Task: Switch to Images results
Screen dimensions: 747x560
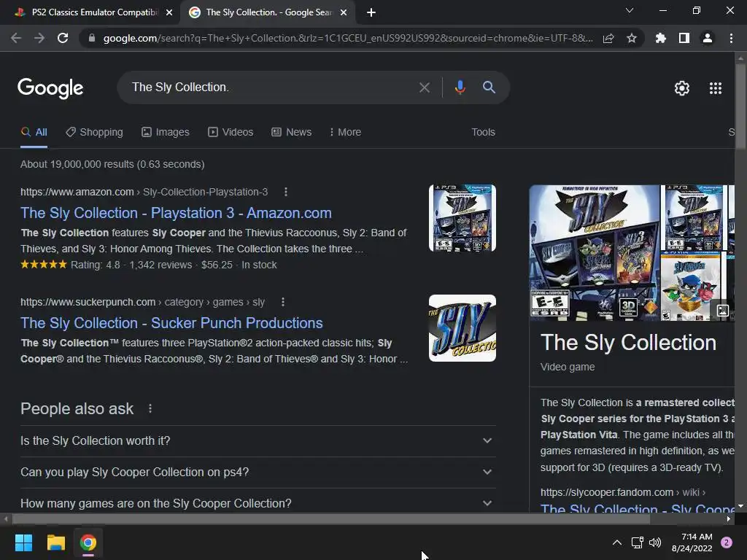Action: (x=166, y=132)
